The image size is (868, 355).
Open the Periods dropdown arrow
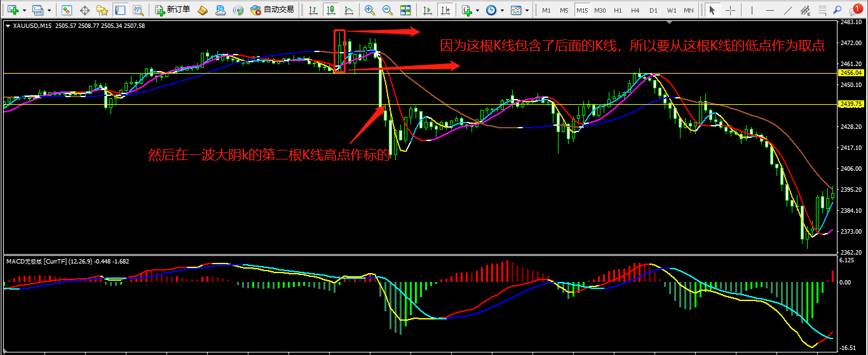[503, 10]
